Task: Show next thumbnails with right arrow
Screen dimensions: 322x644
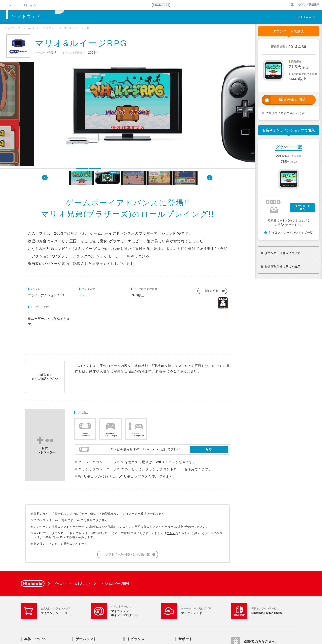Action: click(x=210, y=178)
